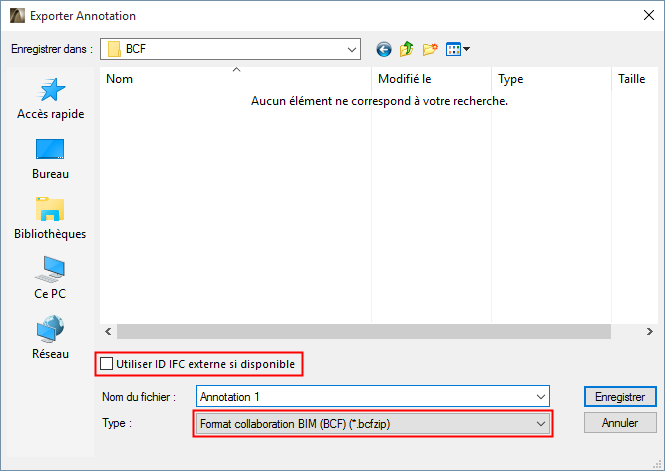Open the view menu icon
The width and height of the screenshot is (665, 471).
(458, 48)
